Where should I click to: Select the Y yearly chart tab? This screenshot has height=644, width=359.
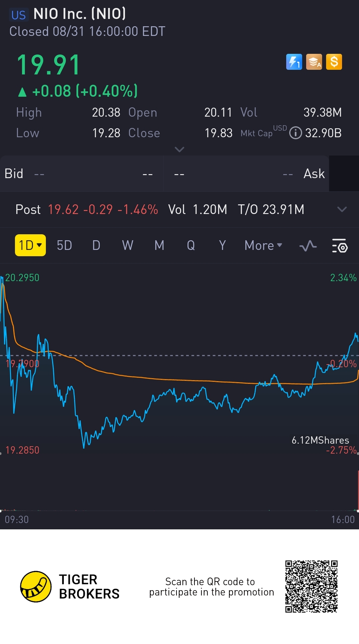(x=222, y=246)
